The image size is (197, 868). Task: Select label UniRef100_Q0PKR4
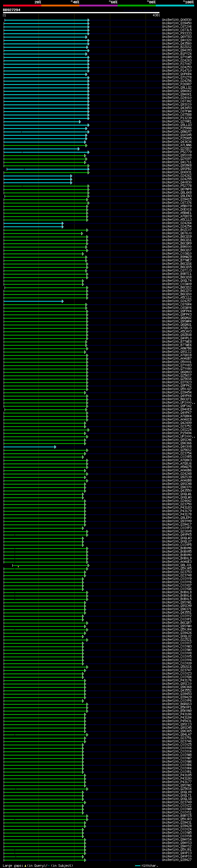[177, 74]
